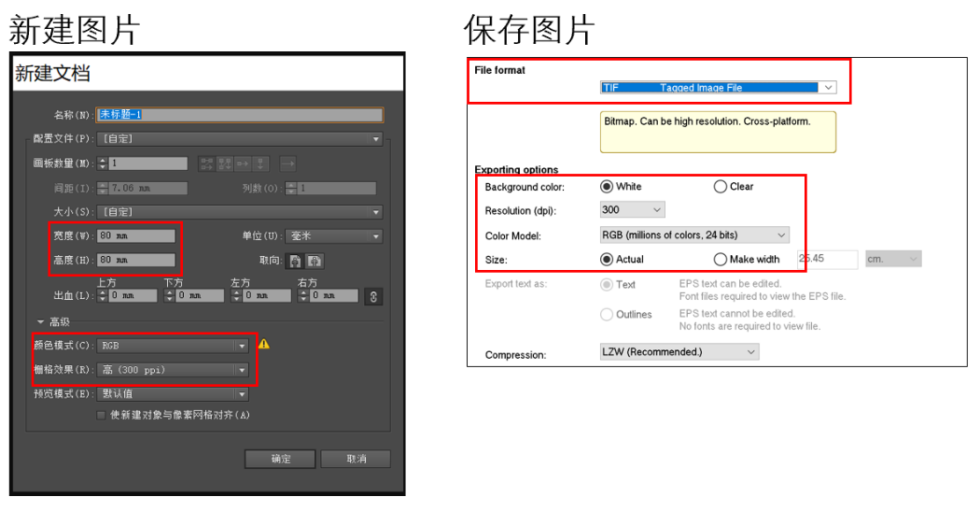Open the 颜色模式 RGB dropdown

click(x=242, y=345)
